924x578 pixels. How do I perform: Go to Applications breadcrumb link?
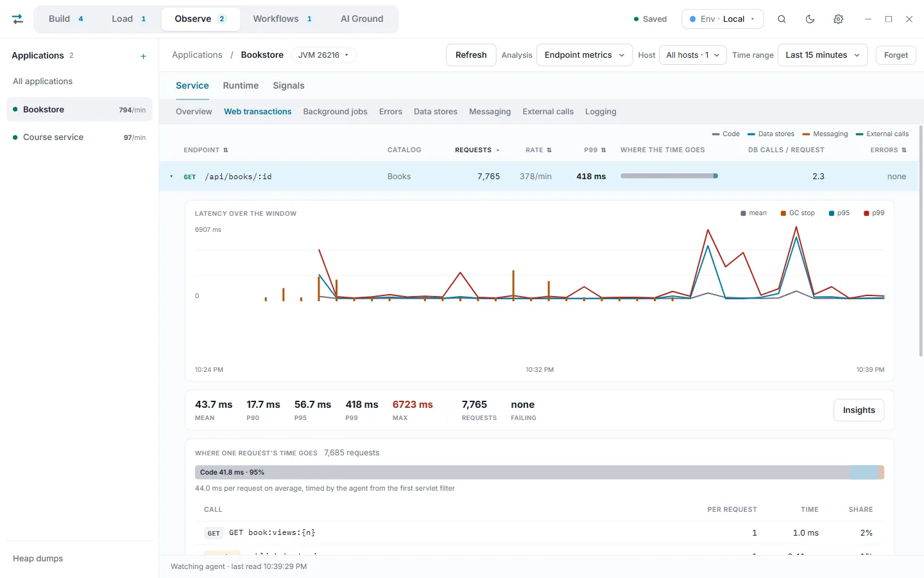tap(197, 55)
